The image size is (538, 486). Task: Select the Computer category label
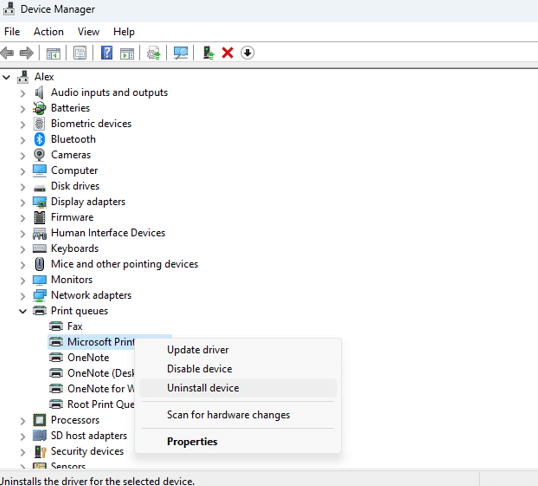pyautogui.click(x=74, y=171)
